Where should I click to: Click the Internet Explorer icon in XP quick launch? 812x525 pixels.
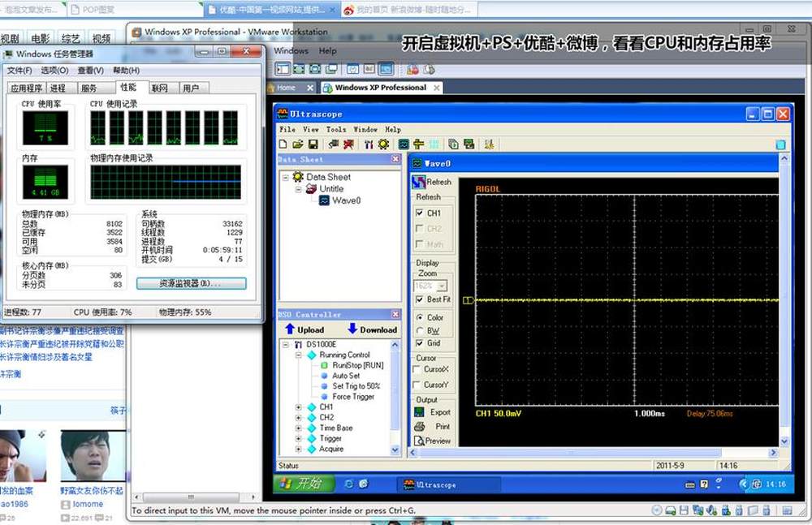point(349,484)
